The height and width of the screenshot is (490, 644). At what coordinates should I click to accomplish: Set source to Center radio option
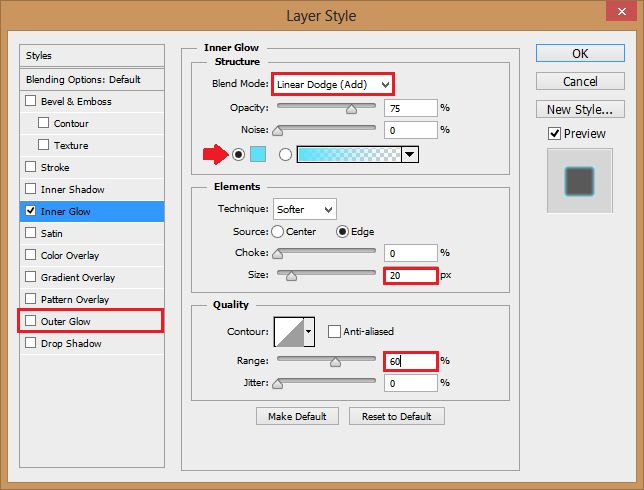(x=277, y=232)
